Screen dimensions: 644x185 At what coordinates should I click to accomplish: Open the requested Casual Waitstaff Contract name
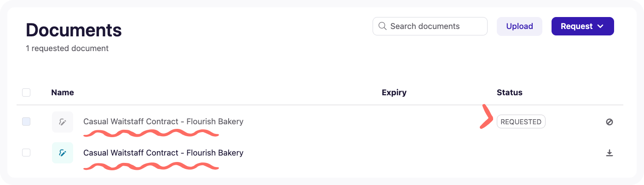[163, 122]
